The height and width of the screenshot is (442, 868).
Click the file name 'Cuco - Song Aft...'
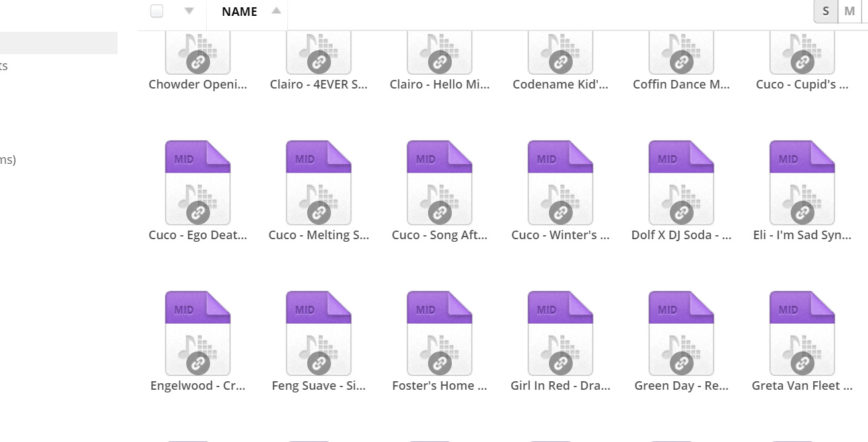(x=439, y=235)
